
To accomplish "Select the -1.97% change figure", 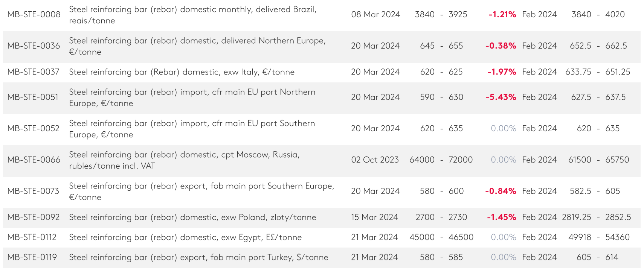I will pos(502,72).
